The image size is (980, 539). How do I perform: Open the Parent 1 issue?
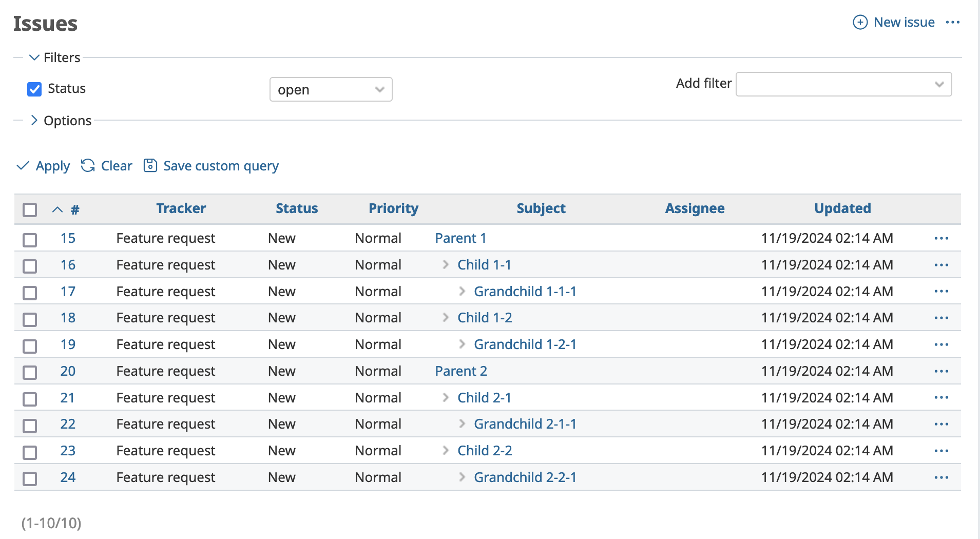[x=460, y=238]
